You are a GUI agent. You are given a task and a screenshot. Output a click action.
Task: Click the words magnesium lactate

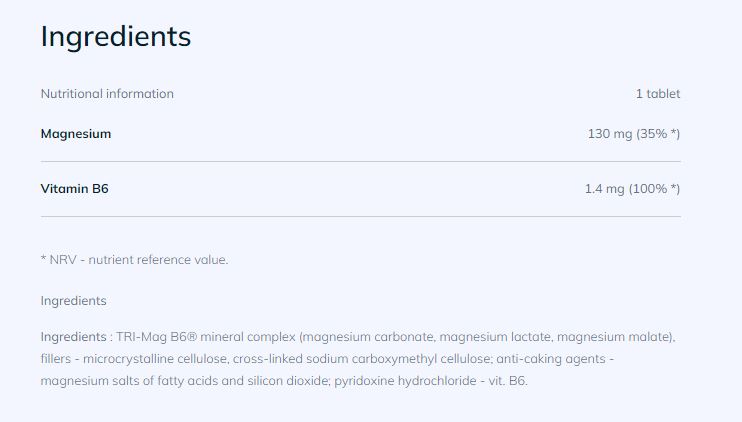[x=492, y=337]
